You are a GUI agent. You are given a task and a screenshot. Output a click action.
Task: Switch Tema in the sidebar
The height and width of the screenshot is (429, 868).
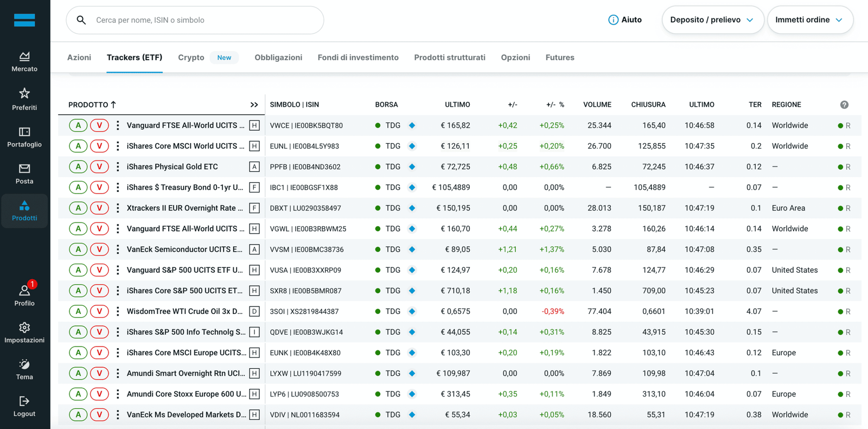click(x=24, y=369)
